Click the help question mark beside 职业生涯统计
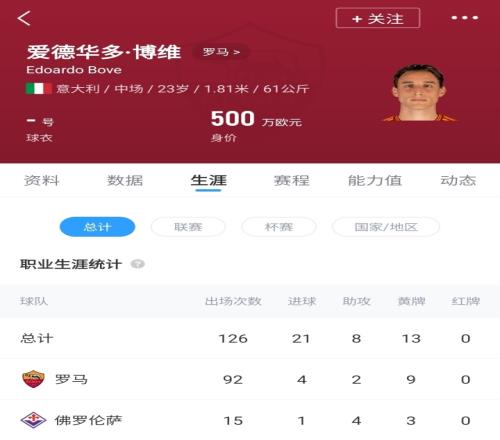 pos(138,264)
